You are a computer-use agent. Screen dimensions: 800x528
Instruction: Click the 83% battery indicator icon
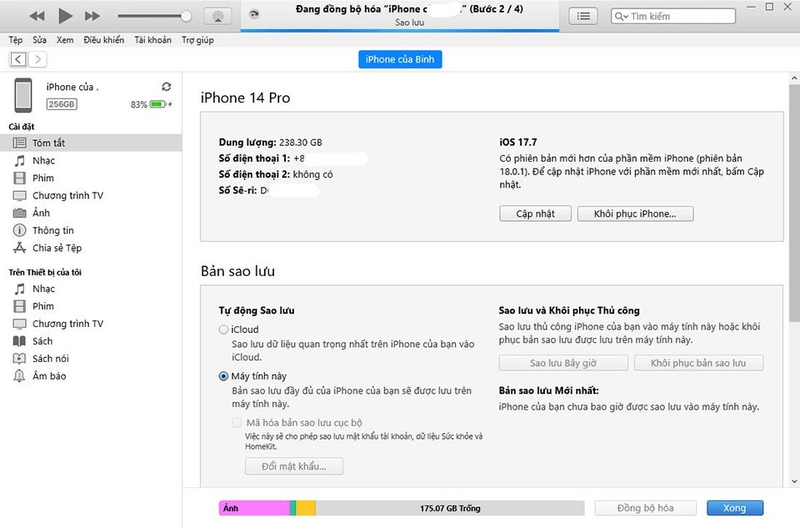[158, 104]
